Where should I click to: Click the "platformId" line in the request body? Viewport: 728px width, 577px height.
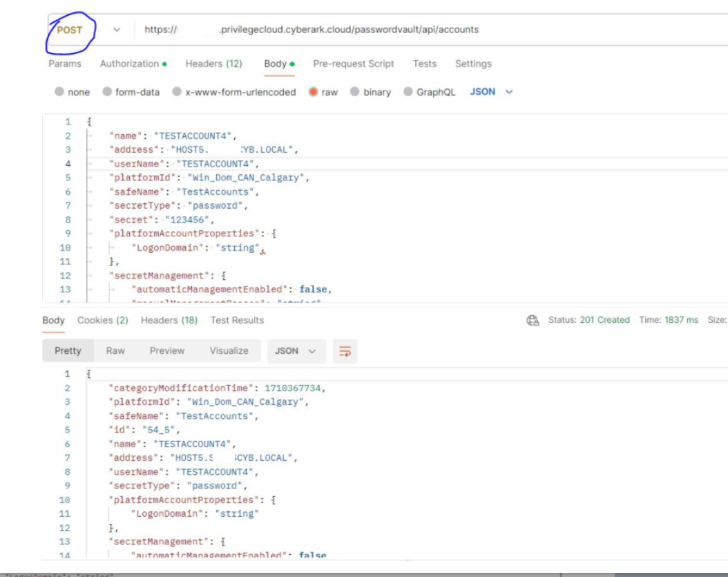(209, 178)
